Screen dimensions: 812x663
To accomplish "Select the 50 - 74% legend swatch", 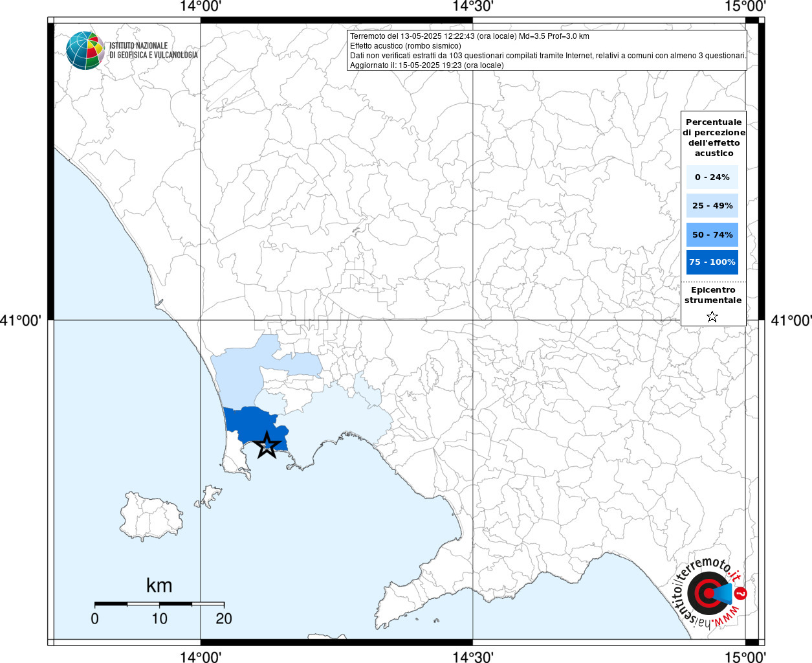I will point(712,234).
